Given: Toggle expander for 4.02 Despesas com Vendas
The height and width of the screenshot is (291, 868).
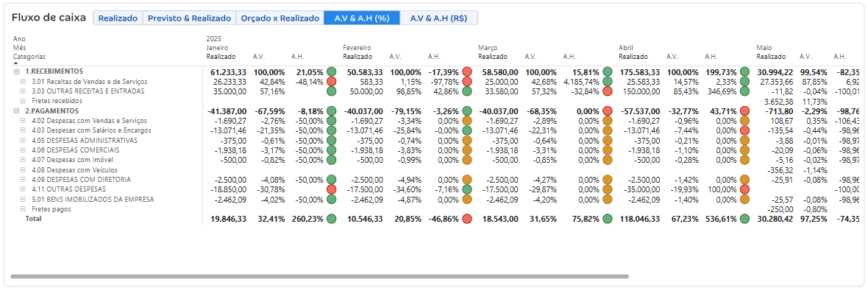Looking at the screenshot, I should [x=23, y=121].
